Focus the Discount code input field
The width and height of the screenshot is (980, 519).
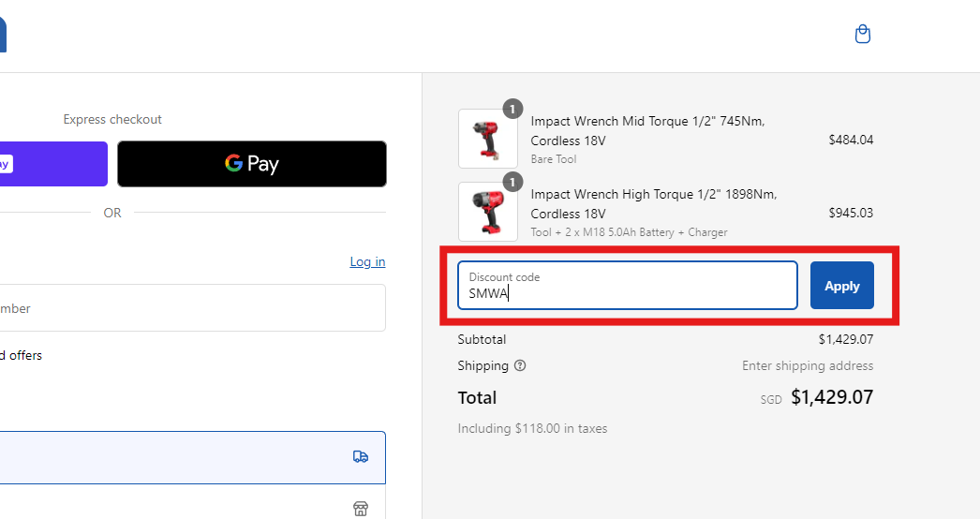(x=628, y=286)
